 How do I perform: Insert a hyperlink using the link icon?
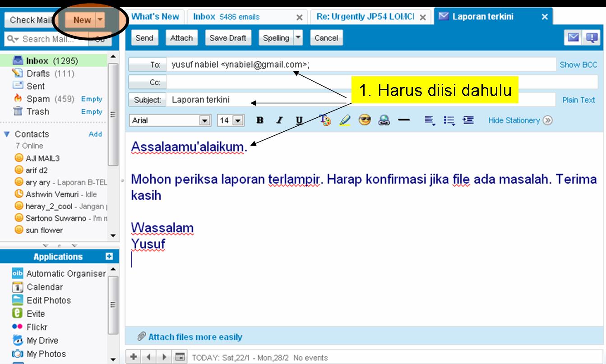point(384,120)
